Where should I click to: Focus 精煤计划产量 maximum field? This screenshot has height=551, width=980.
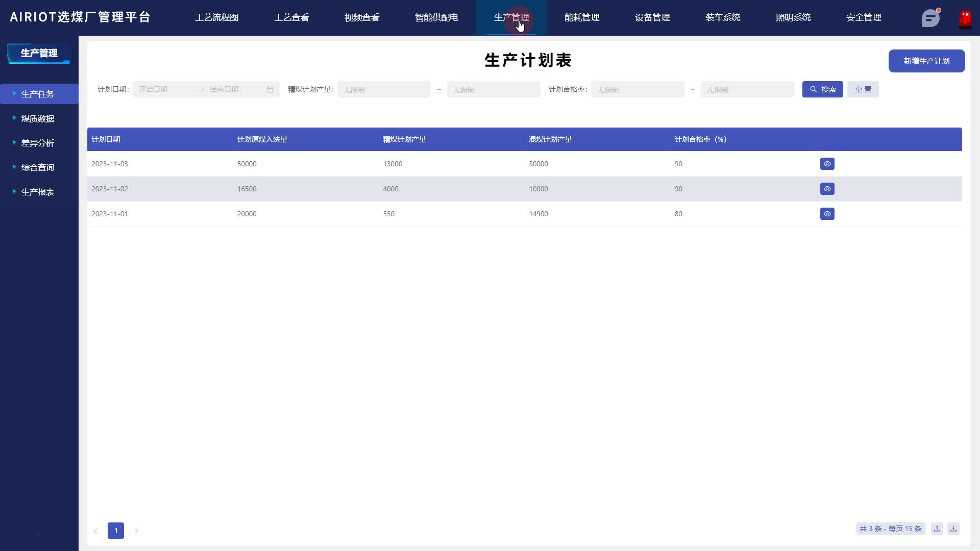494,89
